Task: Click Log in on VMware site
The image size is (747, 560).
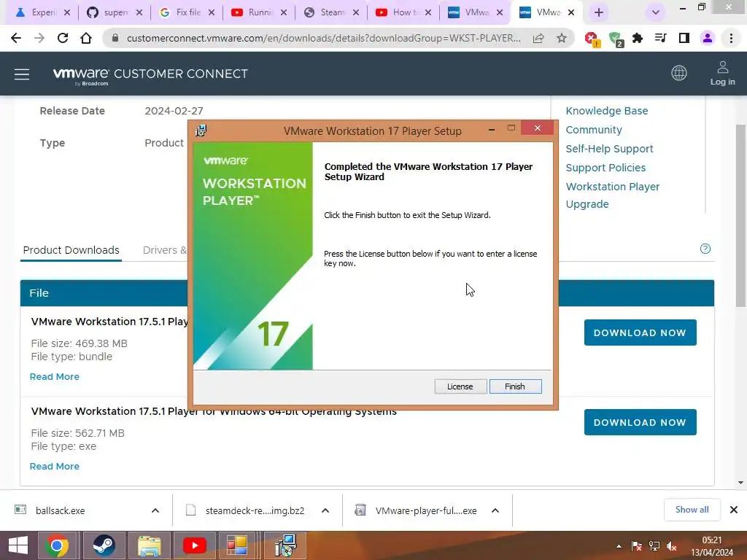Action: tap(723, 74)
